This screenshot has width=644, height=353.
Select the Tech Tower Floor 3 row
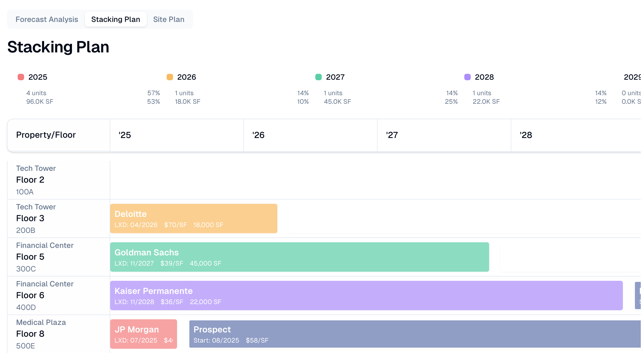[x=59, y=218]
